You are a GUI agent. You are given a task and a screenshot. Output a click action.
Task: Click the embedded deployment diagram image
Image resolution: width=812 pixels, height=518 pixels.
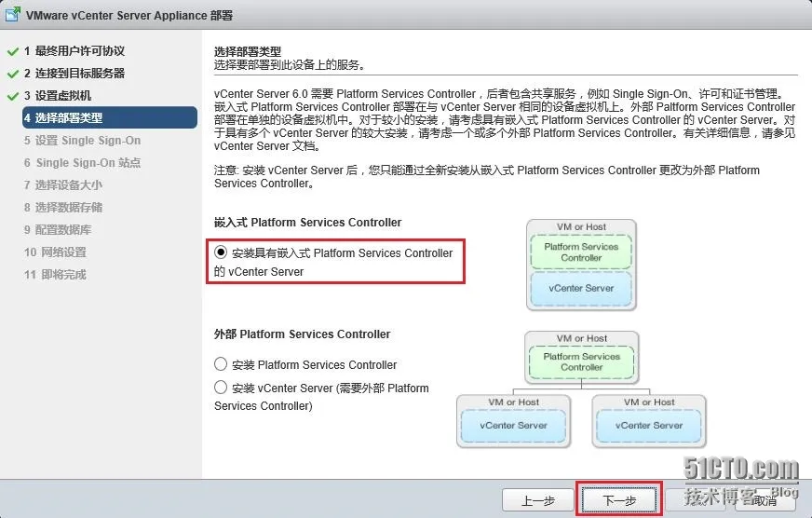pos(581,266)
